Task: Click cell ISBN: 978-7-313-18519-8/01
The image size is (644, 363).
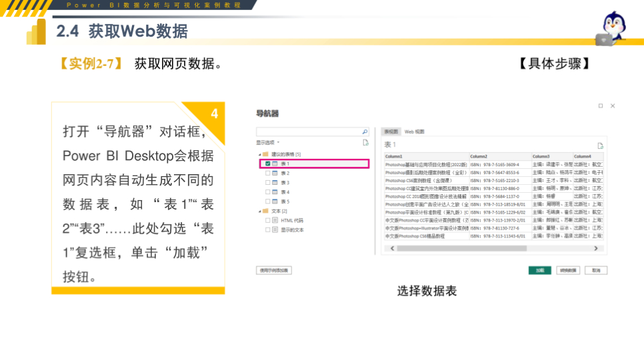Action: tap(500, 204)
